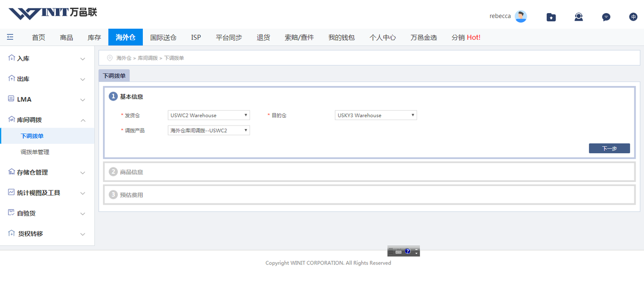Click the 下一步 next button

609,148
